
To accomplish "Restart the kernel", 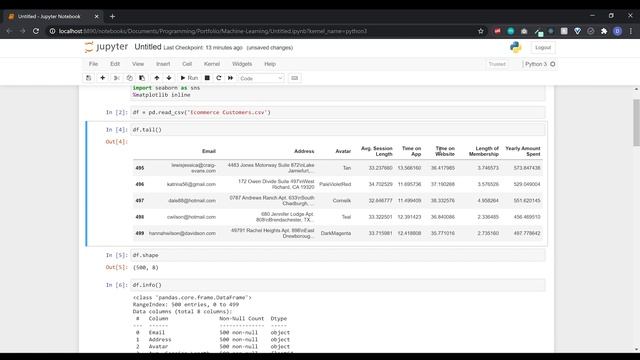I will click(x=219, y=78).
